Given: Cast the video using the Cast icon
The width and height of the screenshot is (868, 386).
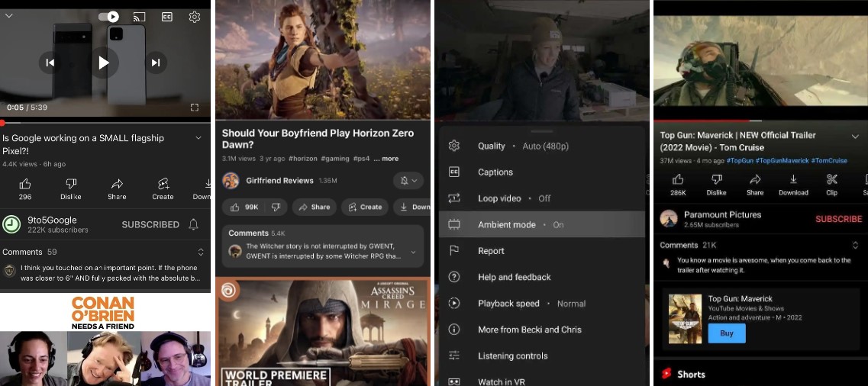Looking at the screenshot, I should point(139,16).
